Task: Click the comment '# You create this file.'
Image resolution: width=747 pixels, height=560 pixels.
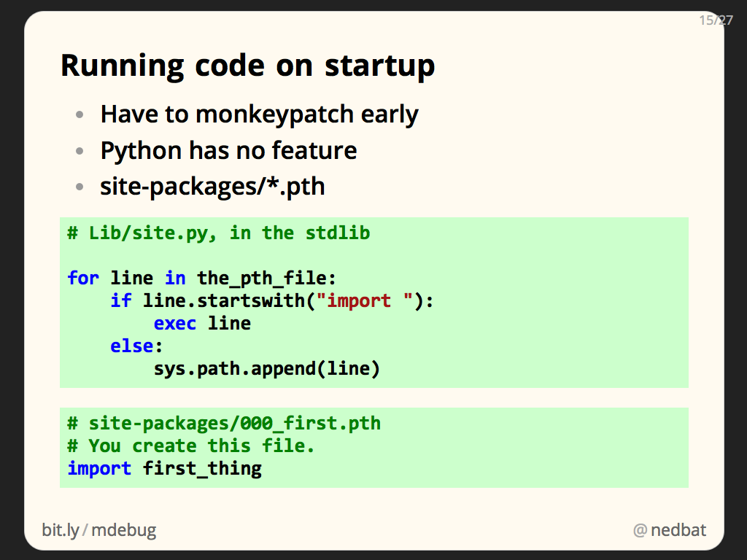Action: [x=191, y=446]
